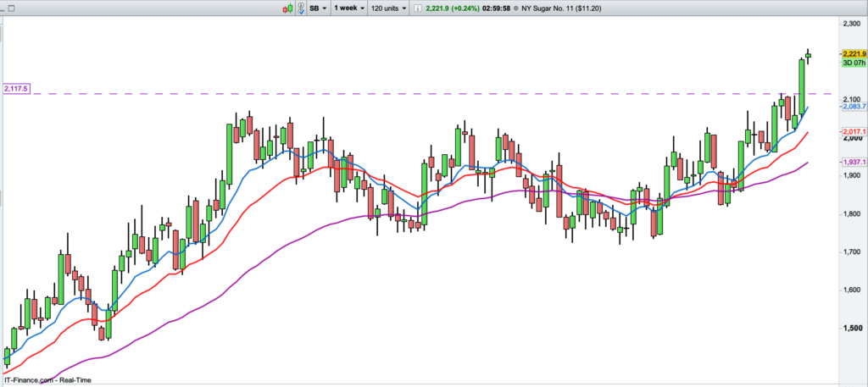Click the red 2,017.1 moving average label
Screen dimensions: 868x387
click(x=853, y=133)
